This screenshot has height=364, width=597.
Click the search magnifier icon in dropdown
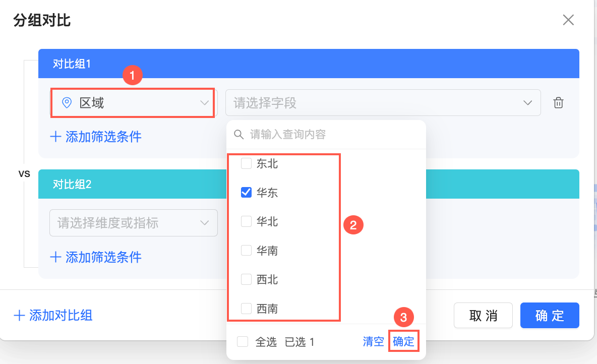point(239,135)
